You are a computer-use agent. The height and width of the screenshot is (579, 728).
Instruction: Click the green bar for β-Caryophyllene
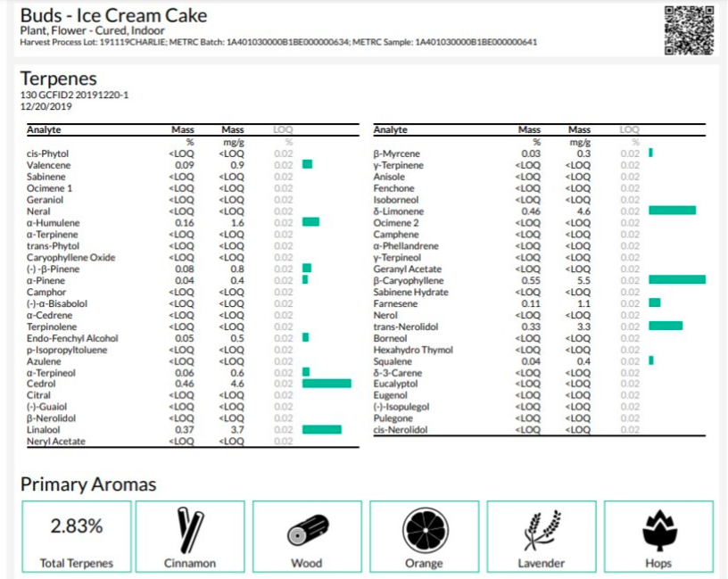(x=677, y=280)
